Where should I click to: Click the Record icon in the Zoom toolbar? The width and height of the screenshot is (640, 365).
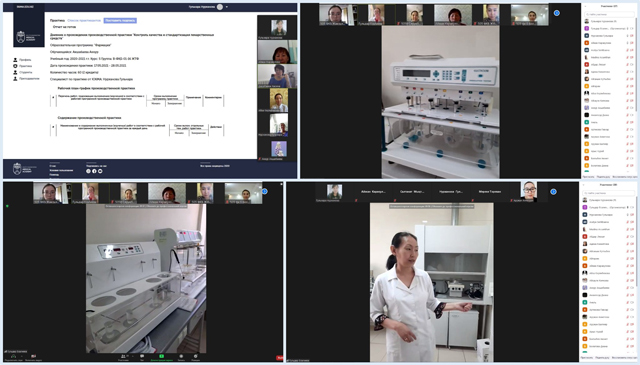pos(181,356)
